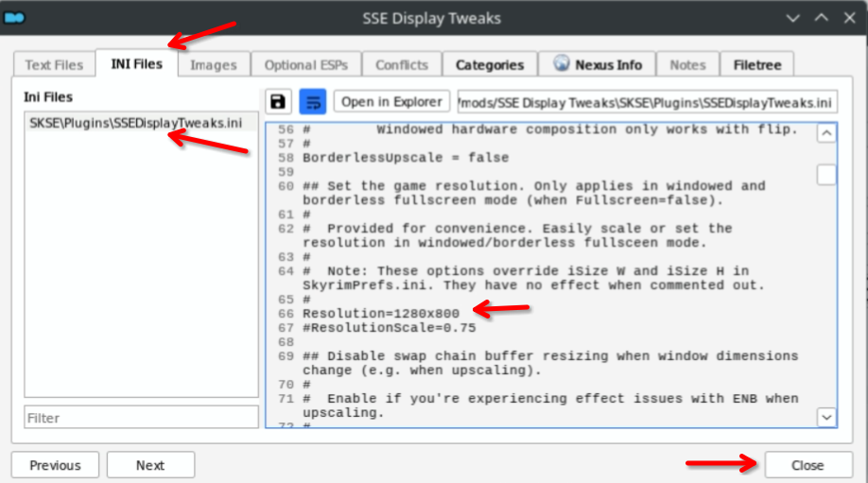Viewport: 868px width, 483px height.
Task: Click the line Resolution=1280x800
Action: (x=381, y=314)
